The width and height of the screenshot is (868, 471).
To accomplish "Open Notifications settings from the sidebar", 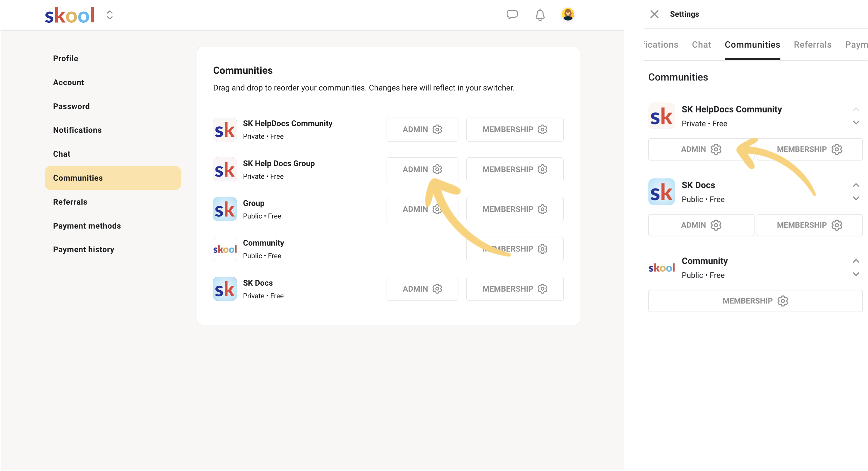I will point(77,130).
